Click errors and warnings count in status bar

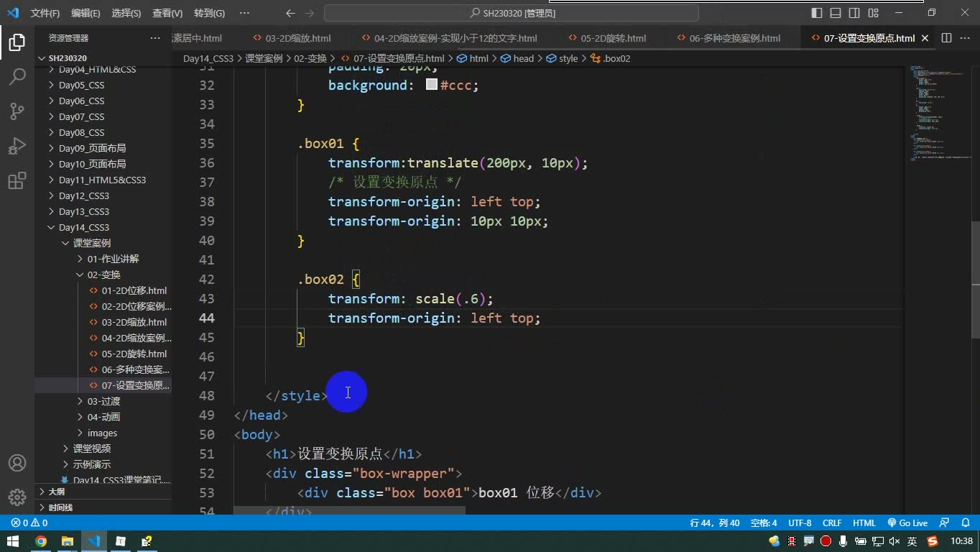point(29,523)
